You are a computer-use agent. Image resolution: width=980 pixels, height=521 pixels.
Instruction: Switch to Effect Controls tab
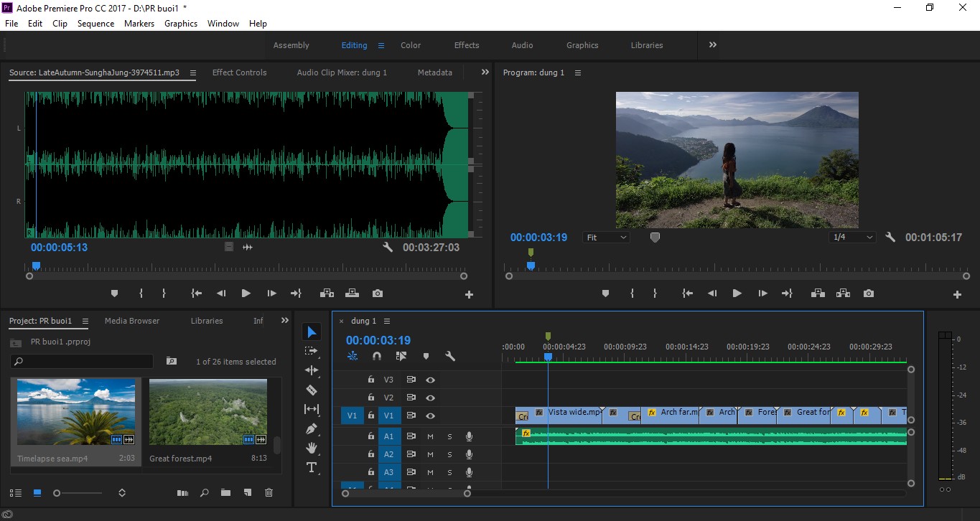(239, 72)
